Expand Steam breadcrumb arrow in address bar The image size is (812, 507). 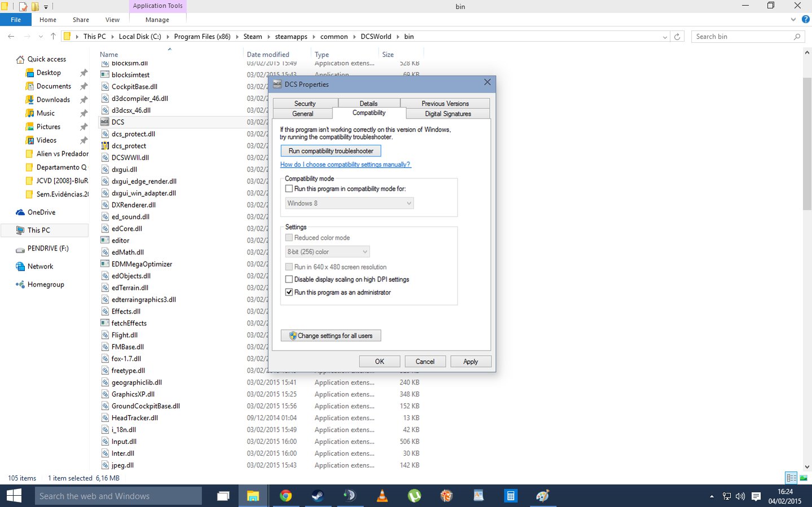click(269, 37)
